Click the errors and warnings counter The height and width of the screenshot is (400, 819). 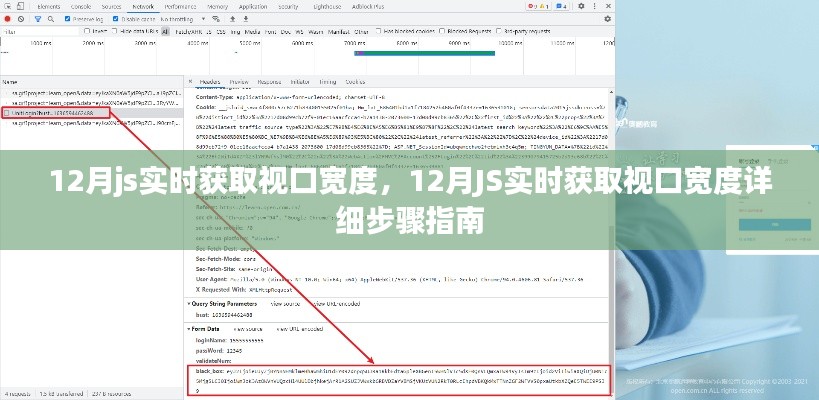pos(538,6)
